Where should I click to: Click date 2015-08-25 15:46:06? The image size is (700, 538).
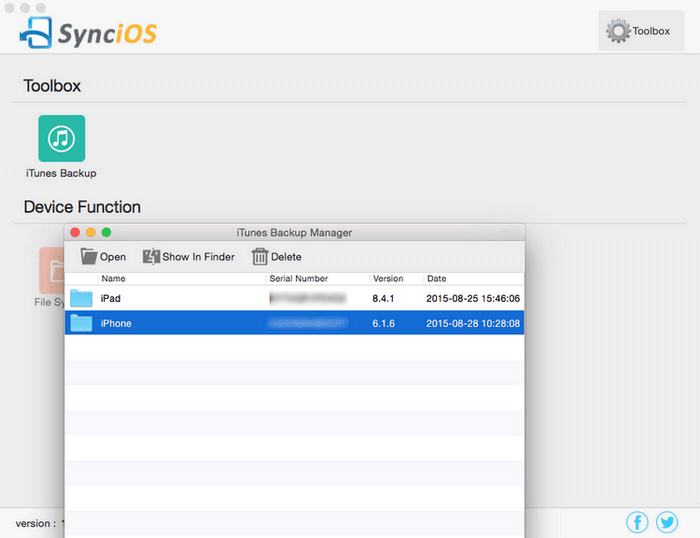coord(473,298)
